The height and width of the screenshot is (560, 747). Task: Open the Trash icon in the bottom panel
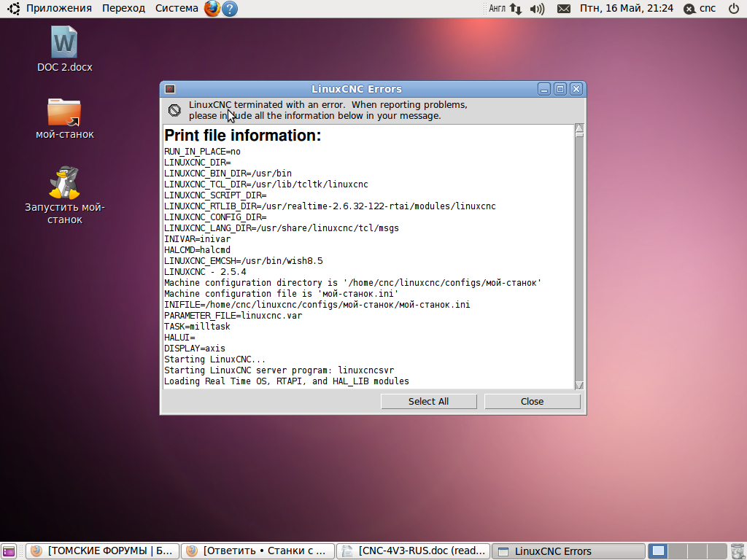[737, 551]
